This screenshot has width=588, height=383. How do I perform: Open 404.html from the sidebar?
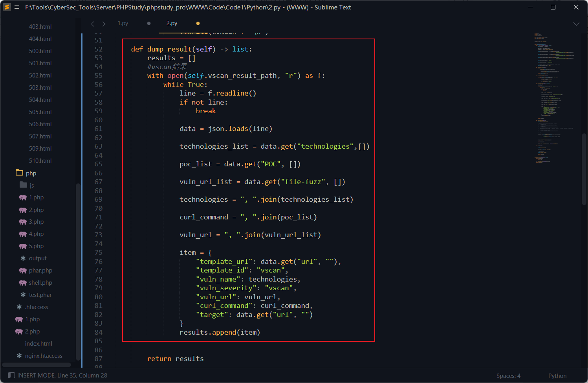point(40,39)
